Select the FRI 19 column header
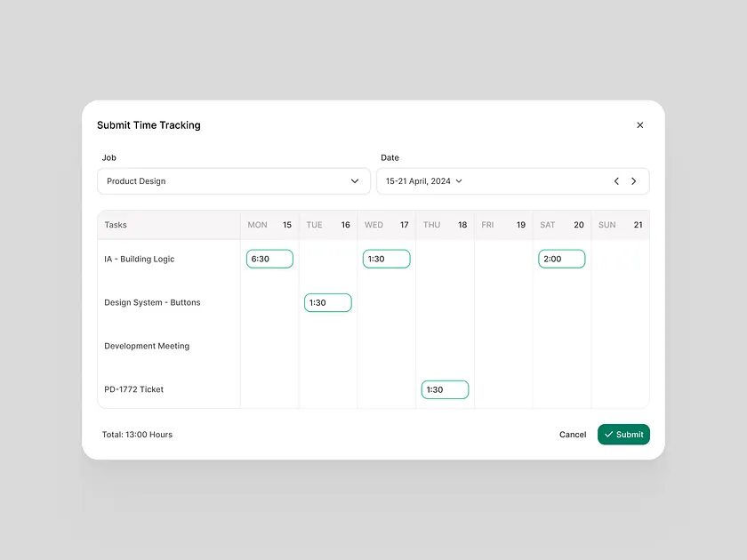 502,225
